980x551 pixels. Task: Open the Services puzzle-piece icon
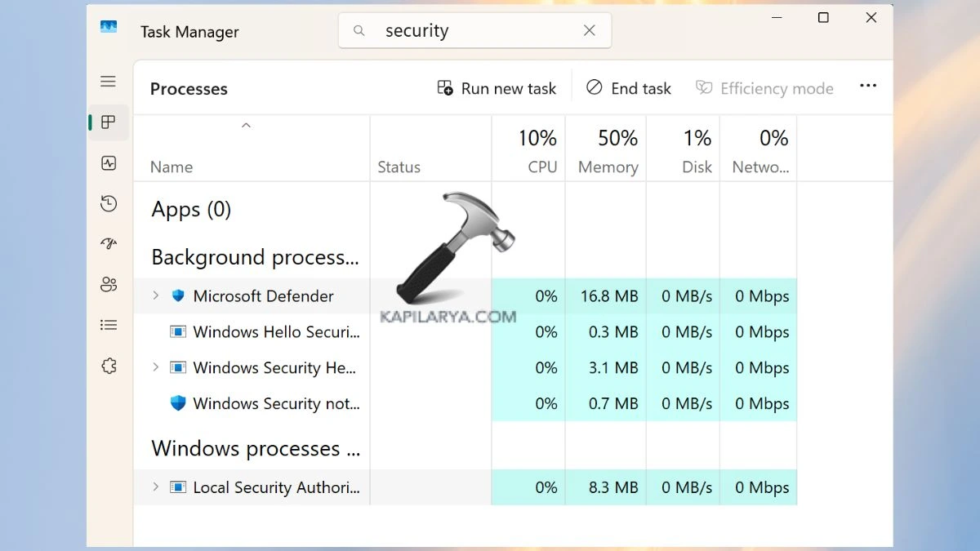(109, 366)
